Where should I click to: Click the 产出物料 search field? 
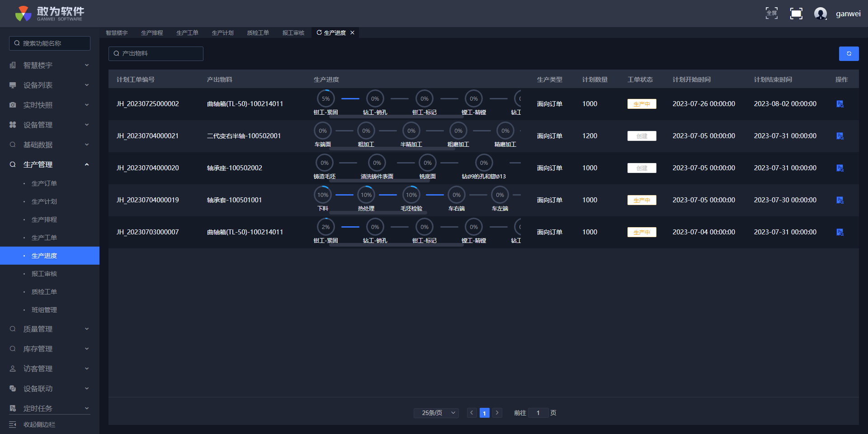pyautogui.click(x=156, y=54)
